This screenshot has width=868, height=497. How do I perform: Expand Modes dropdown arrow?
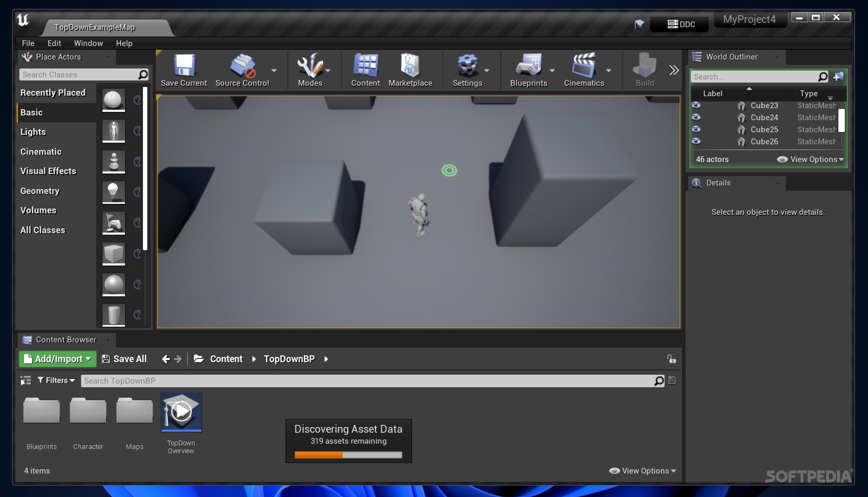pos(328,71)
